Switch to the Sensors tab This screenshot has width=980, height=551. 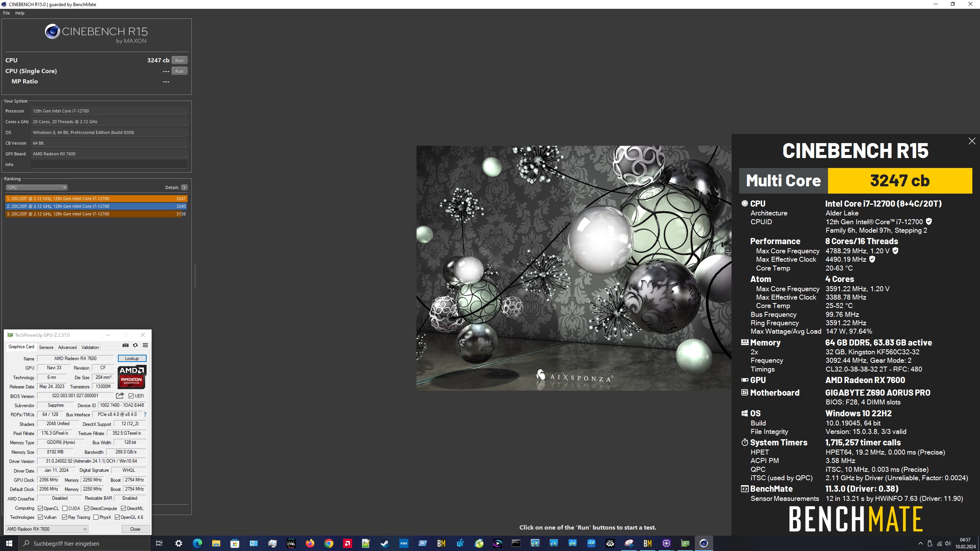(46, 347)
